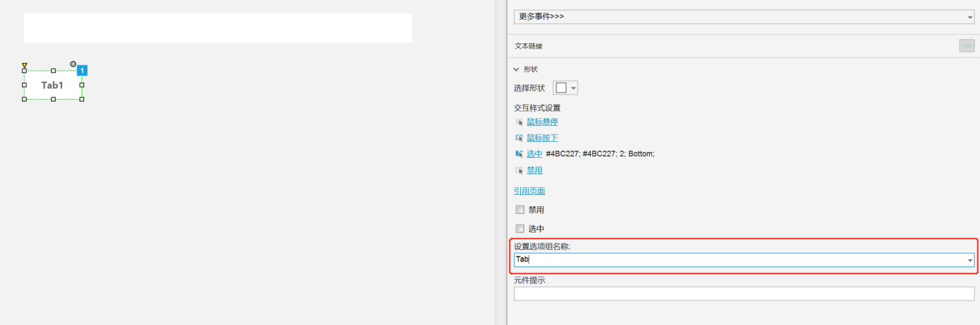The height and width of the screenshot is (325, 980).
Task: Open 鼠标悬停 interaction style
Action: pyautogui.click(x=542, y=122)
